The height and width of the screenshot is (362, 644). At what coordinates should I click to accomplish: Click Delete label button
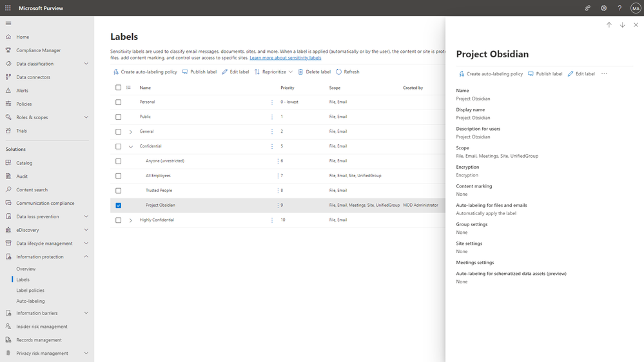(x=314, y=72)
